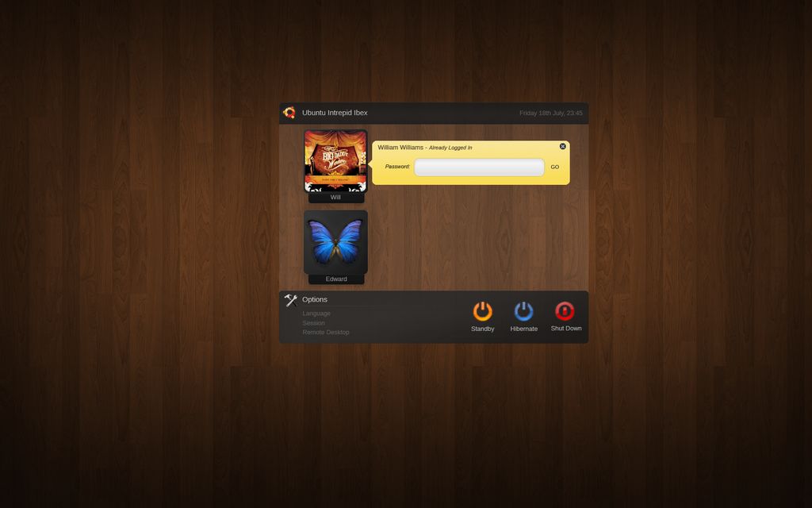The image size is (812, 508).
Task: Dismiss the William Williams password bubble
Action: [x=563, y=146]
